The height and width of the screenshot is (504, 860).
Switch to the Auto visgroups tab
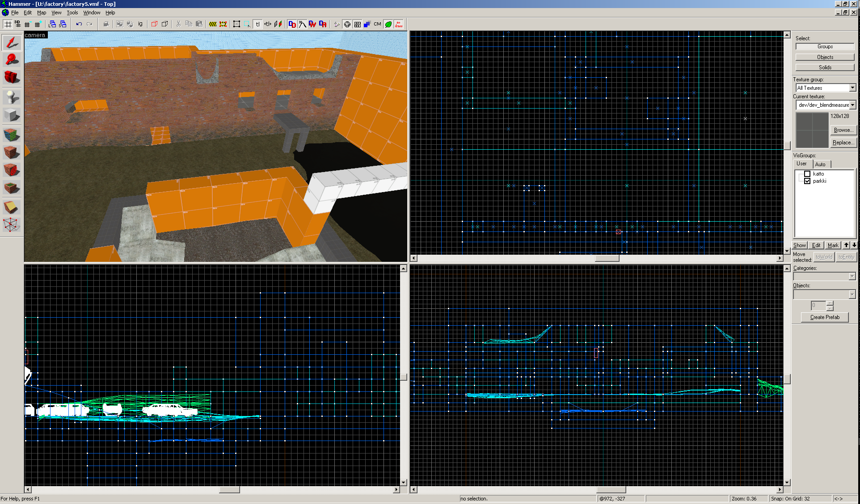[x=820, y=164]
